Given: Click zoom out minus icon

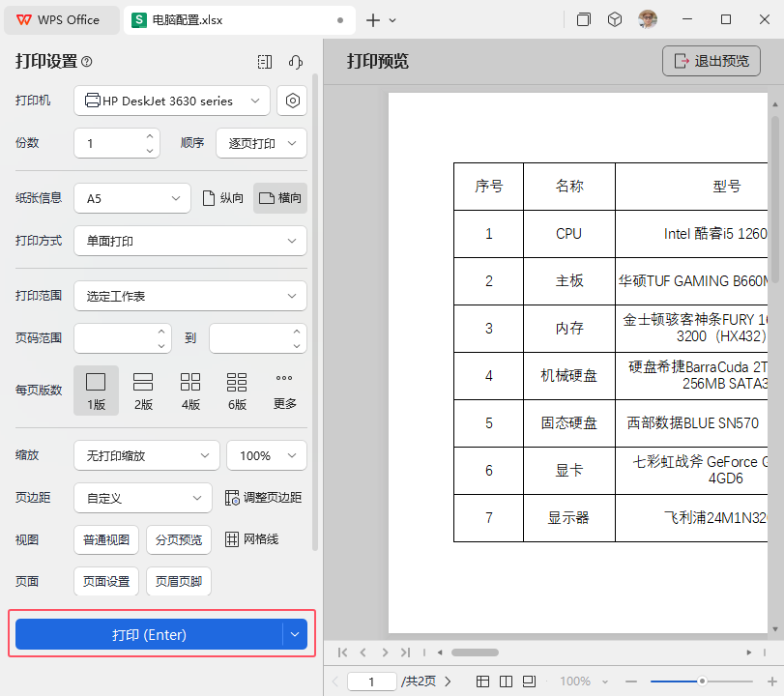Looking at the screenshot, I should pos(631,681).
